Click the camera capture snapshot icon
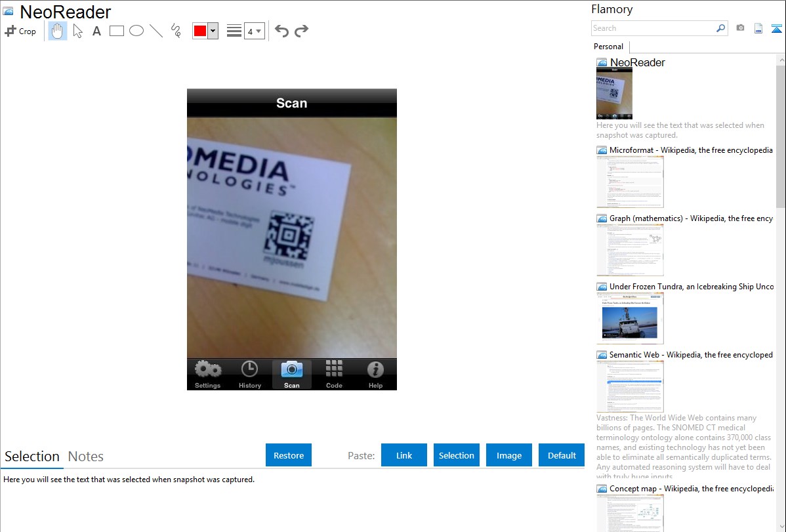Screen dimensions: 786x532 [x=740, y=28]
